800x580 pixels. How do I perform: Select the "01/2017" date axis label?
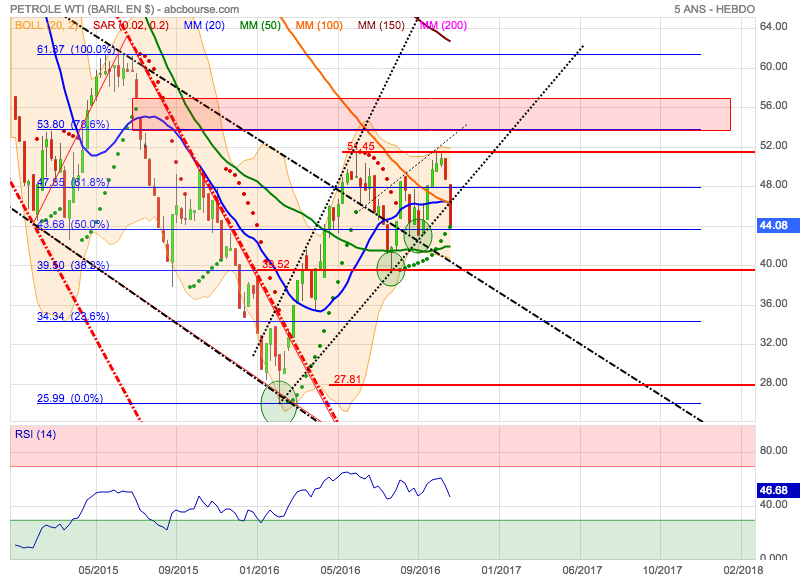point(501,570)
